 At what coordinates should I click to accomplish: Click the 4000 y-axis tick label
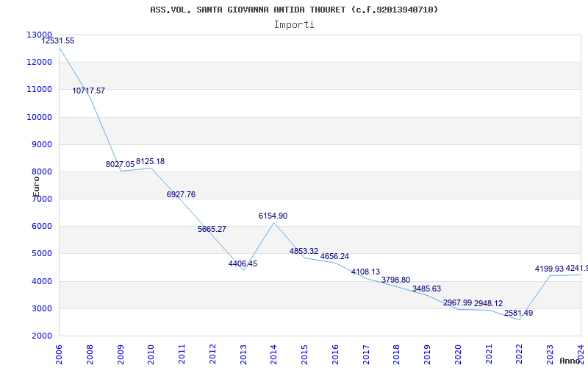pyautogui.click(x=41, y=282)
